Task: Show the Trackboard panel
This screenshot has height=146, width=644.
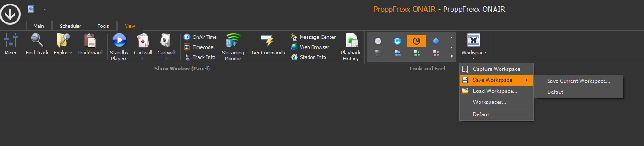Action: point(90,44)
